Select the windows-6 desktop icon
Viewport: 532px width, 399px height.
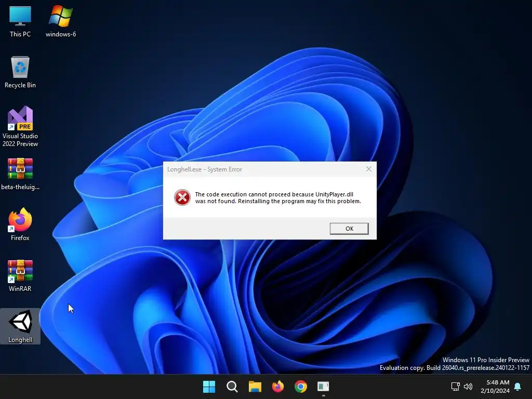61,21
